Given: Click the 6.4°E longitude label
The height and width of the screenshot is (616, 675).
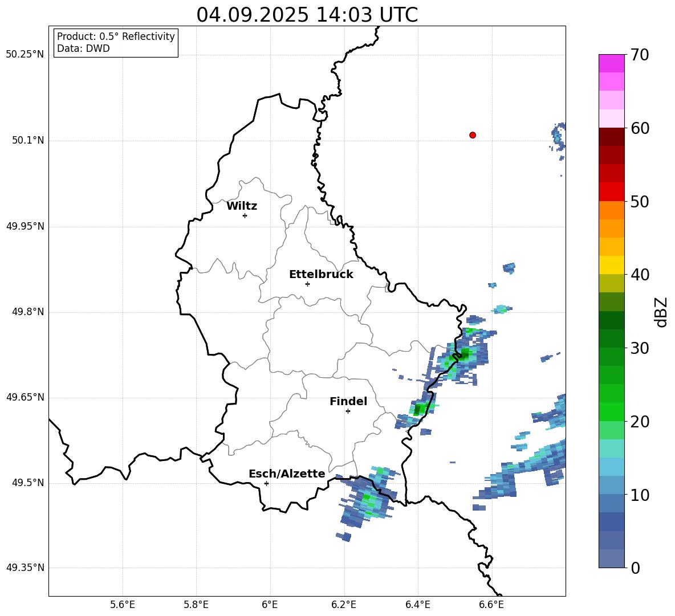Looking at the screenshot, I should (417, 605).
